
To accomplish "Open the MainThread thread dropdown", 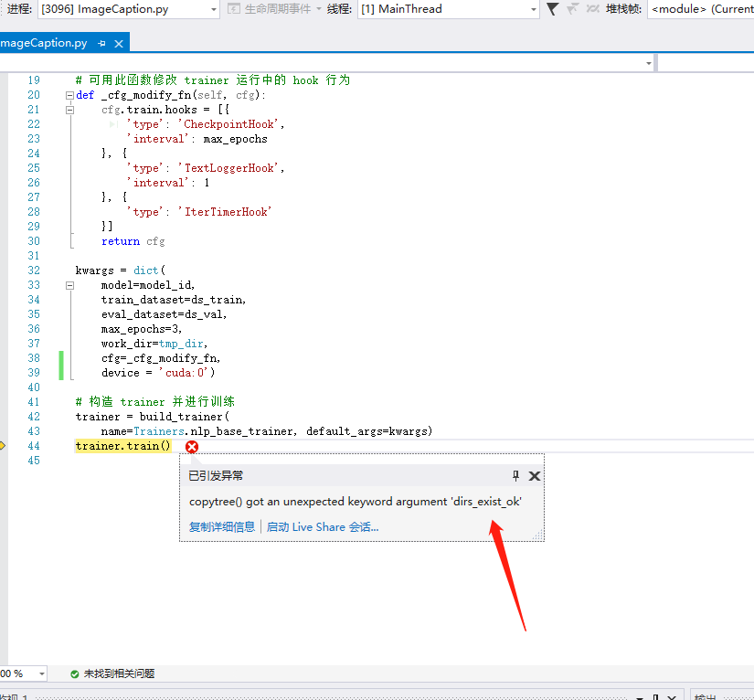I will [448, 9].
